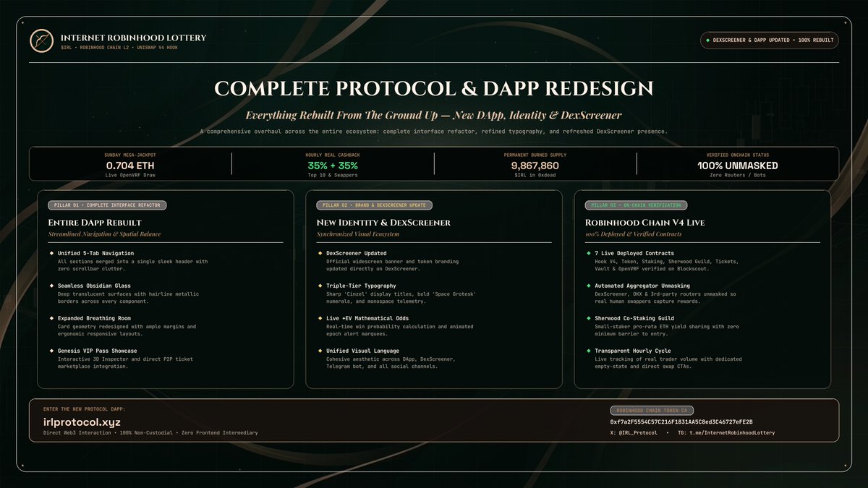Click the "Synchronized Visual Ecosystem" subtitle
This screenshot has height=488, width=868.
(359, 234)
